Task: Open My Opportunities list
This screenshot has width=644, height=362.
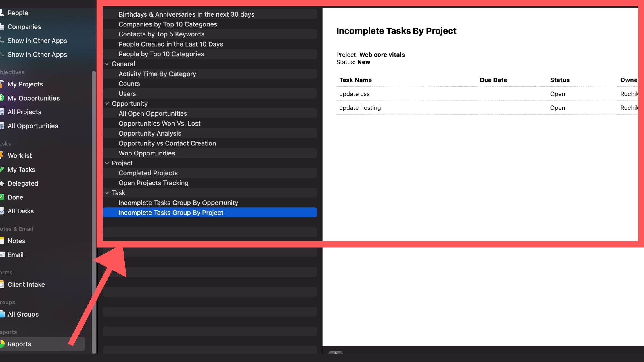Action: click(x=33, y=98)
